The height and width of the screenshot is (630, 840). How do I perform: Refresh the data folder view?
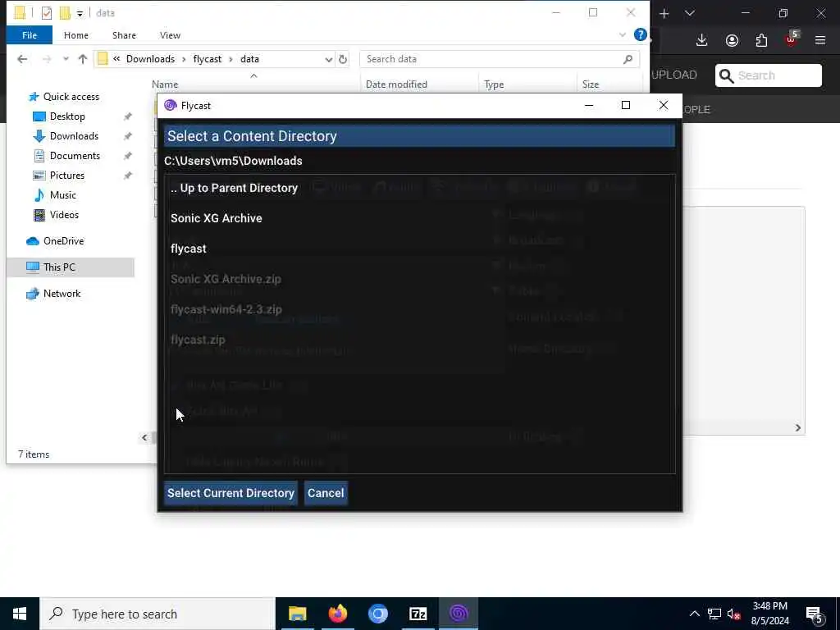(343, 59)
